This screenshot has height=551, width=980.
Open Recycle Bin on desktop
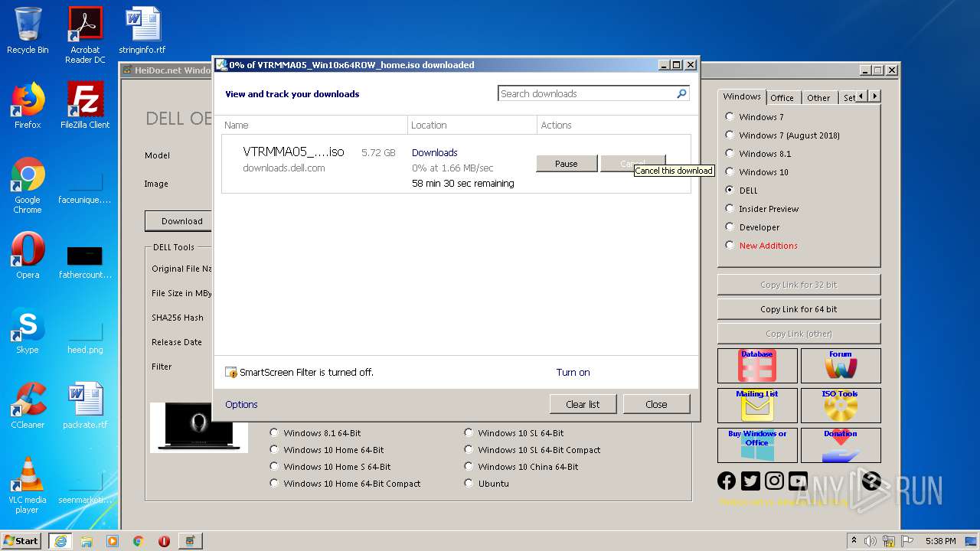[x=28, y=31]
